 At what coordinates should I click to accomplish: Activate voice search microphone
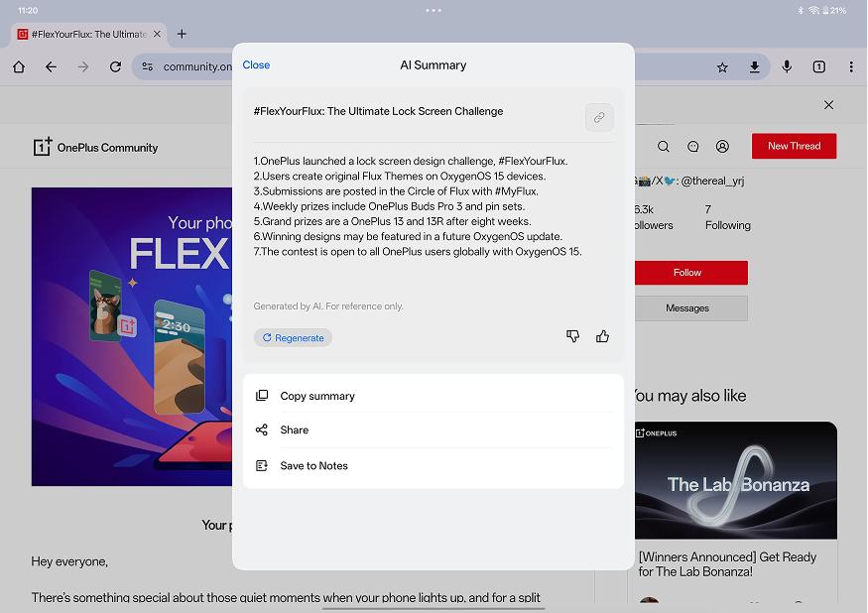[787, 67]
